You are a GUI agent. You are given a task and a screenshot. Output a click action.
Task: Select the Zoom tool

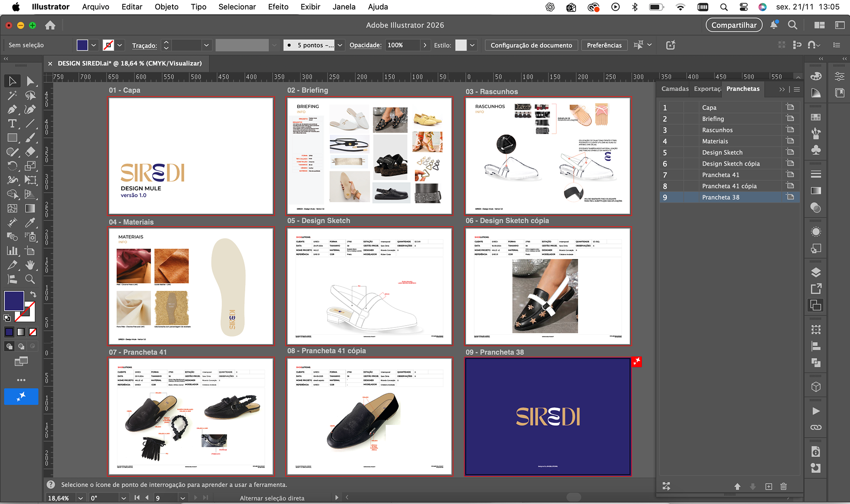(x=30, y=279)
